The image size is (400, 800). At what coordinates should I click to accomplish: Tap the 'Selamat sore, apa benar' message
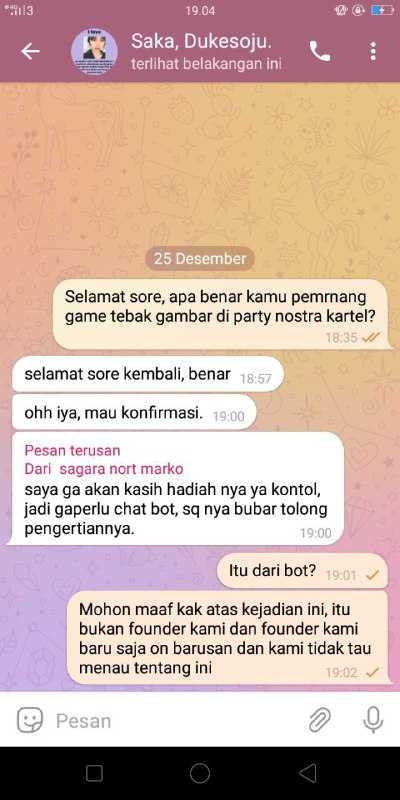(x=222, y=314)
